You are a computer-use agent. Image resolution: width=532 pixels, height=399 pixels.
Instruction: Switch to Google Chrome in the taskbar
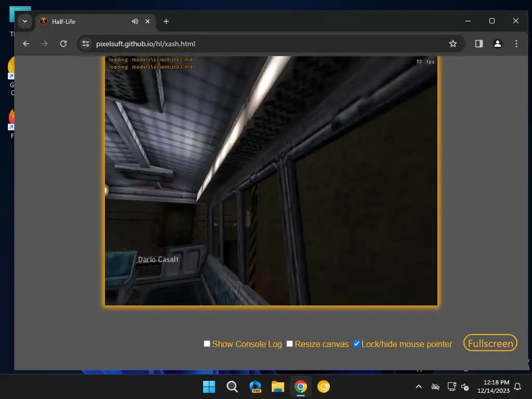coord(301,387)
